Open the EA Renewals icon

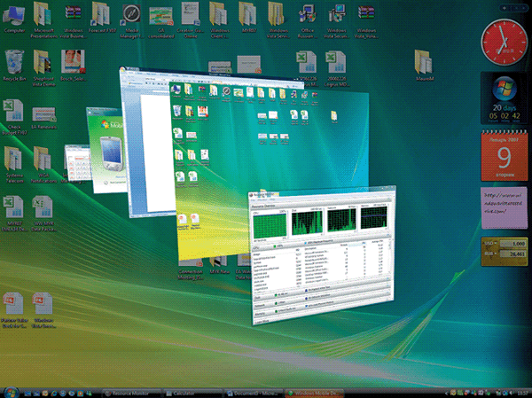[43, 118]
